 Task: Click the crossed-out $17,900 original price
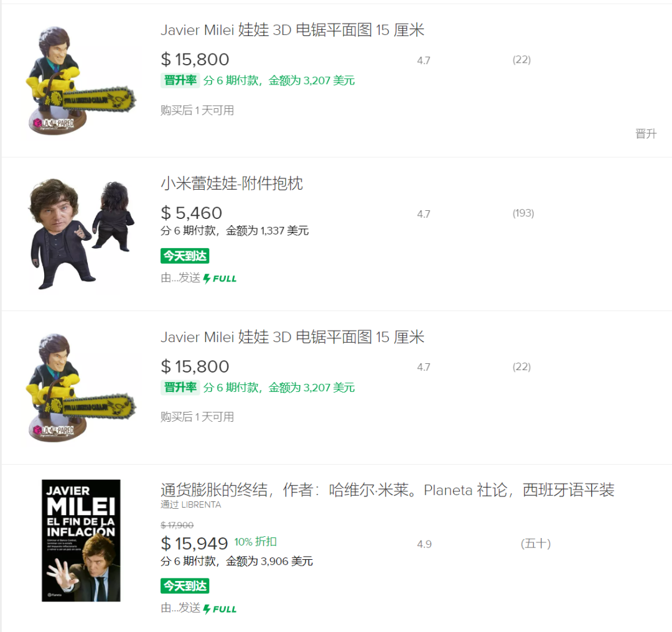(x=177, y=525)
